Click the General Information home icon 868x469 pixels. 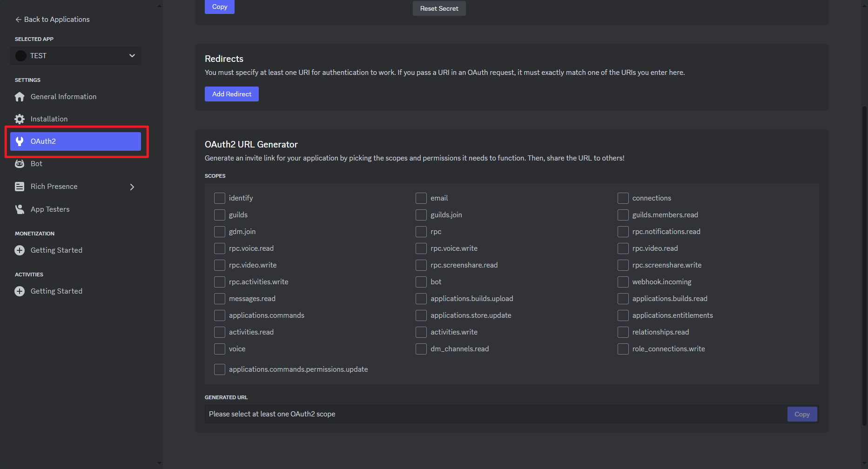click(x=20, y=97)
